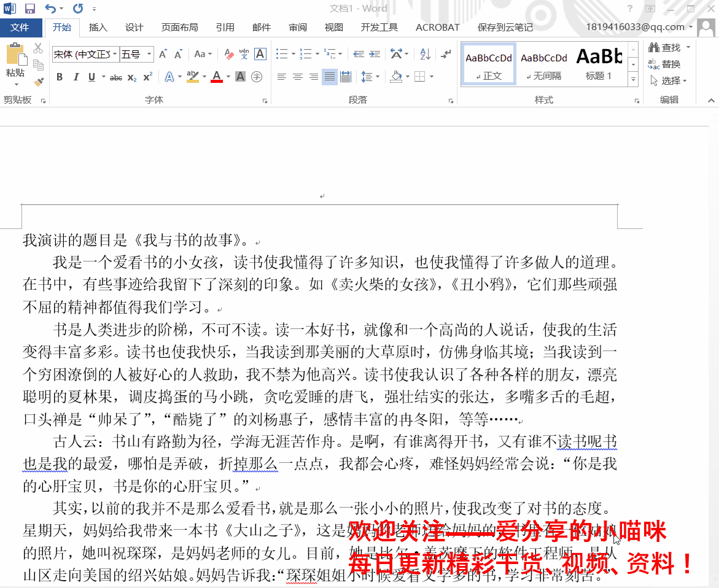The image size is (719, 588).
Task: Center align text
Action: coord(298,77)
